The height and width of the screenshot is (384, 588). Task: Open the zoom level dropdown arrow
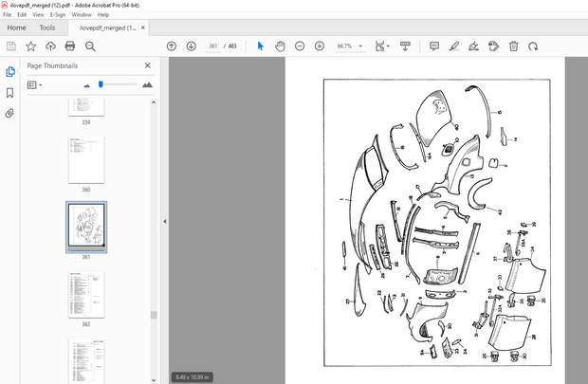[360, 46]
